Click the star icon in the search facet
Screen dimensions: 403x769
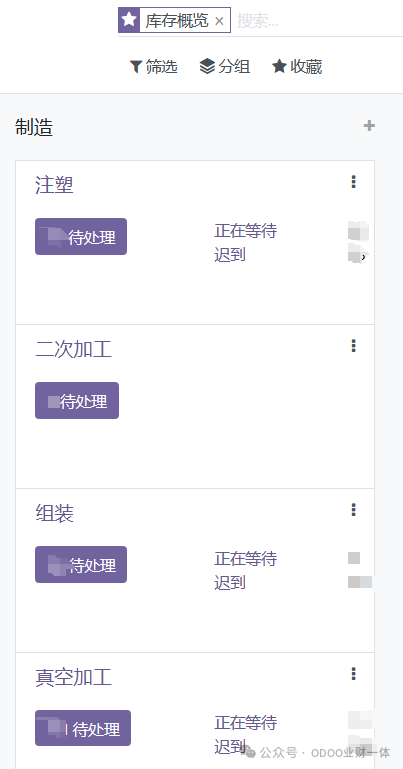[x=129, y=20]
